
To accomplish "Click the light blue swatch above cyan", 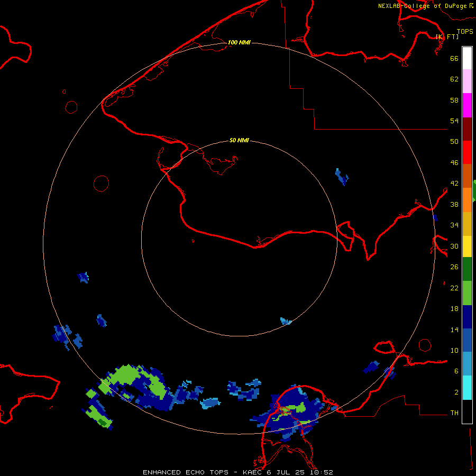I will 467,364.
